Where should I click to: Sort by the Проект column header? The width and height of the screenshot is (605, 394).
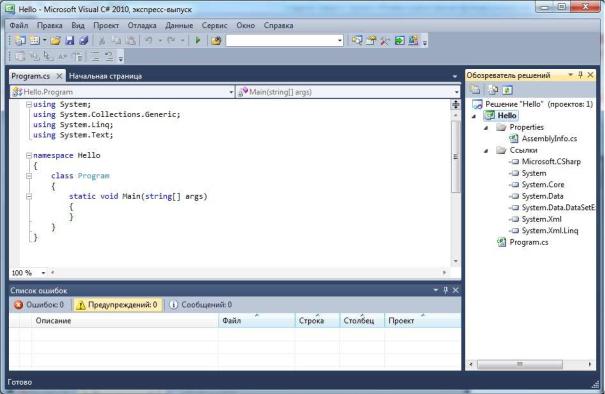click(422, 321)
